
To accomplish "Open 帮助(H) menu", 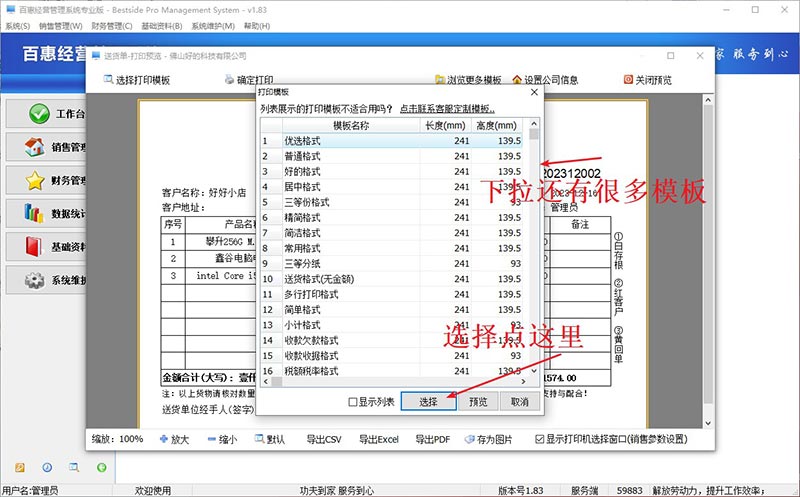I will point(257,26).
